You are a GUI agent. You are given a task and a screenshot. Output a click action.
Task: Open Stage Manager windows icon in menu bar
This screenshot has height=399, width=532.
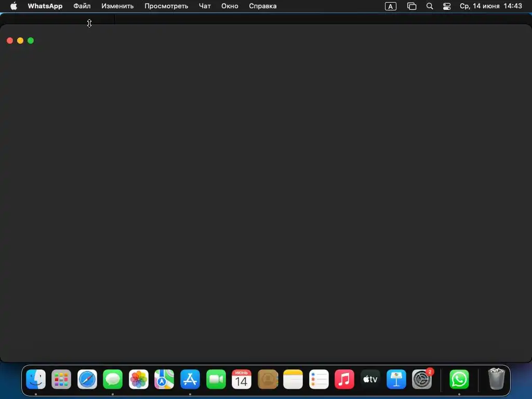[x=411, y=6]
